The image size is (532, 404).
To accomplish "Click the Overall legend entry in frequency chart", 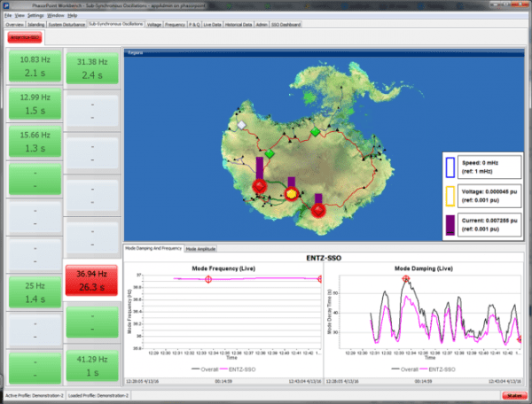I will (x=205, y=369).
